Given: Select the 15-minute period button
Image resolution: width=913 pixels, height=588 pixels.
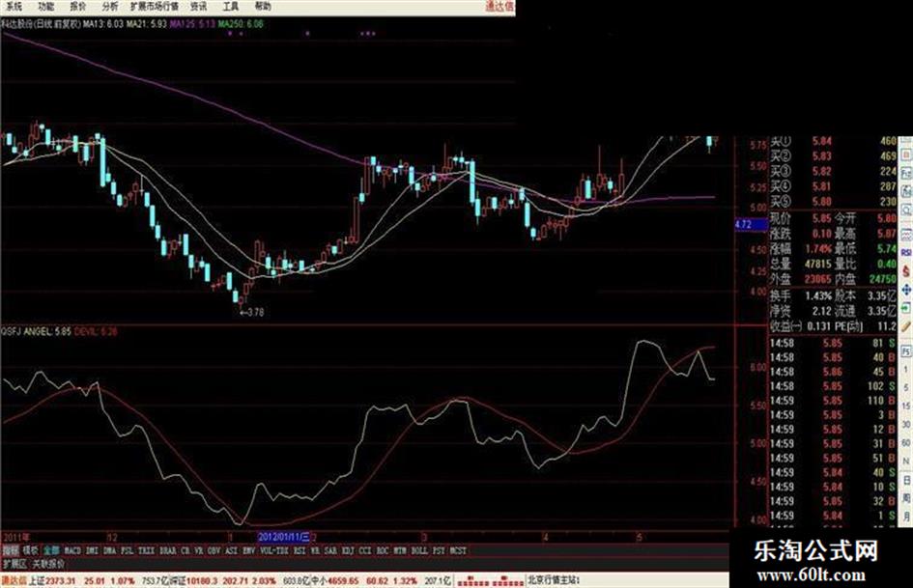Looking at the screenshot, I should click(906, 406).
